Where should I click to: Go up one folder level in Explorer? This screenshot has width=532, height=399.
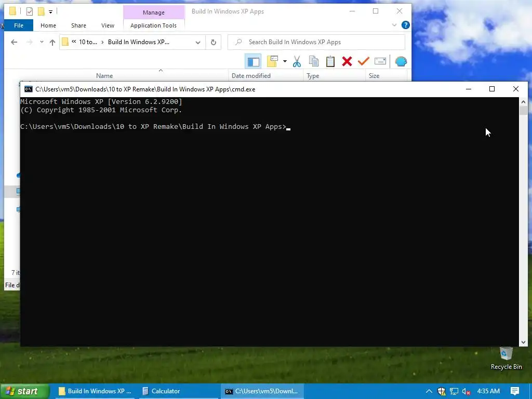[52, 42]
